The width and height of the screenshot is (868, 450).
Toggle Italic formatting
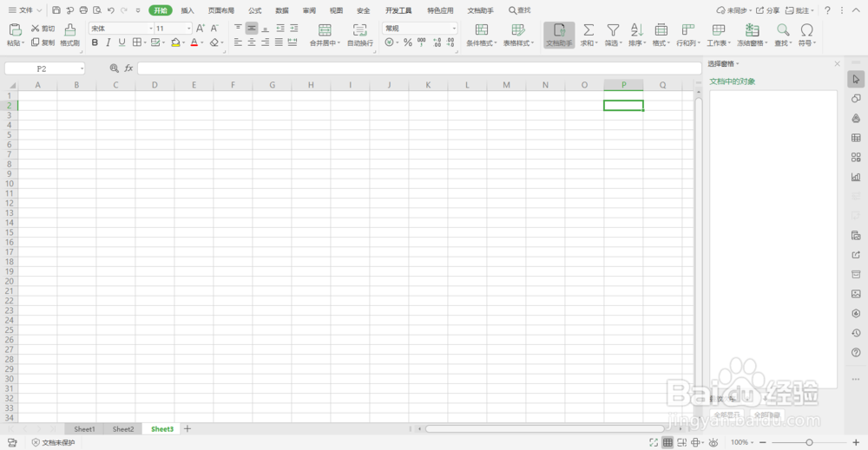(x=108, y=42)
